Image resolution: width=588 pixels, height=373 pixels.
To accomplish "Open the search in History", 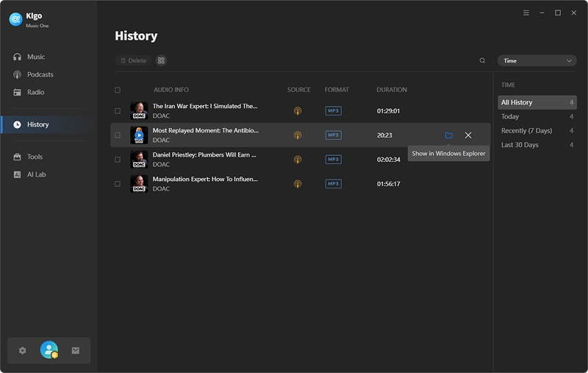I will pos(482,60).
